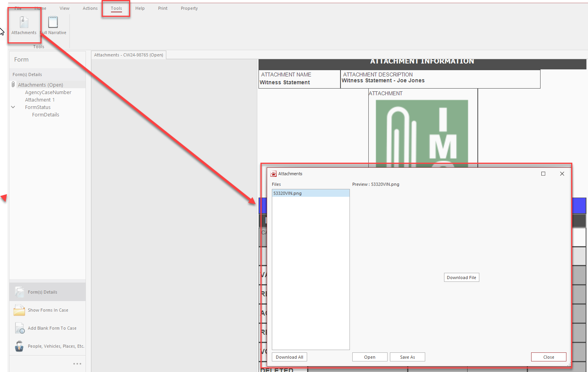Click Open button in Attachments dialog
Viewport: 588px width, 372px height.
[370, 357]
